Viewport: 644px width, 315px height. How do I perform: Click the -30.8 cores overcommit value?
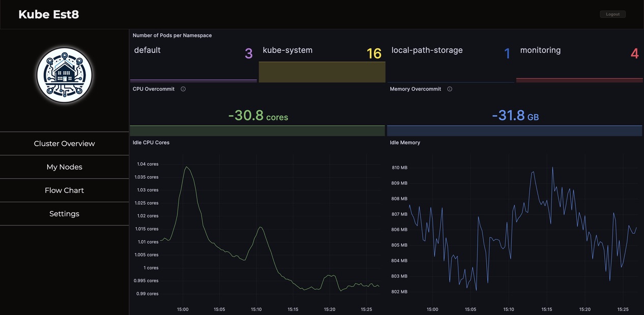coord(258,116)
